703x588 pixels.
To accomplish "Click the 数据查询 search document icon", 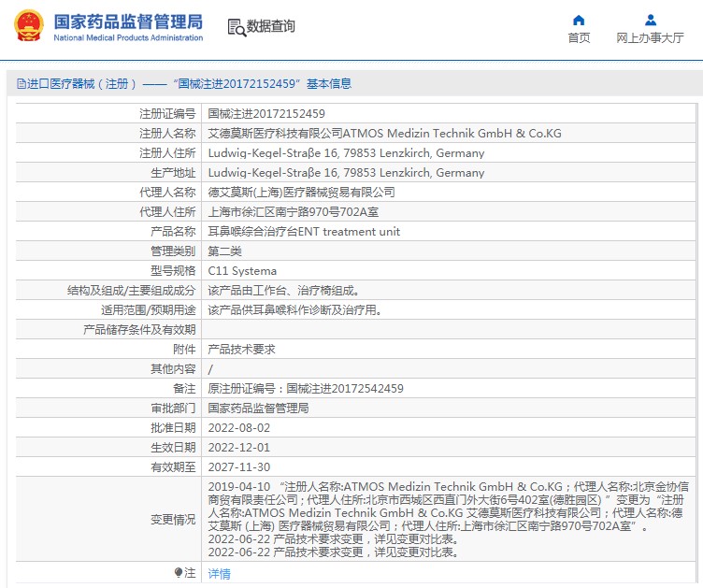I will coord(237,27).
